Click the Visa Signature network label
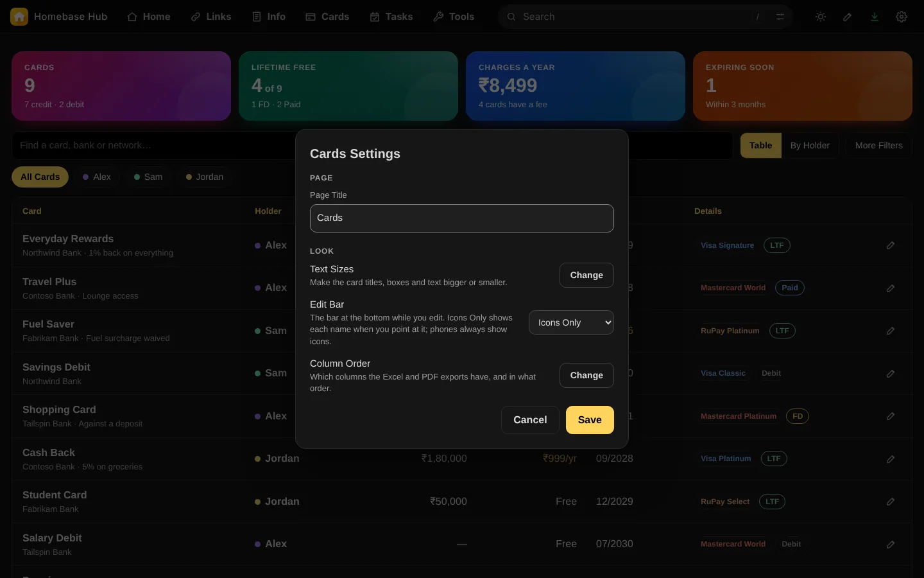This screenshot has height=578, width=924. 727,245
